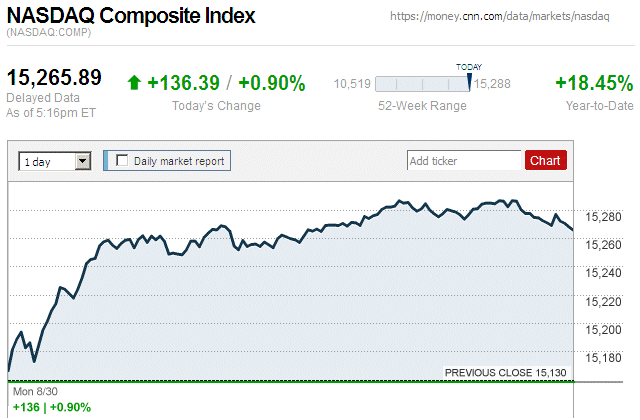The image size is (640, 420).
Task: Click the PREVIOUS CLOSE 15,130 label
Action: click(506, 373)
